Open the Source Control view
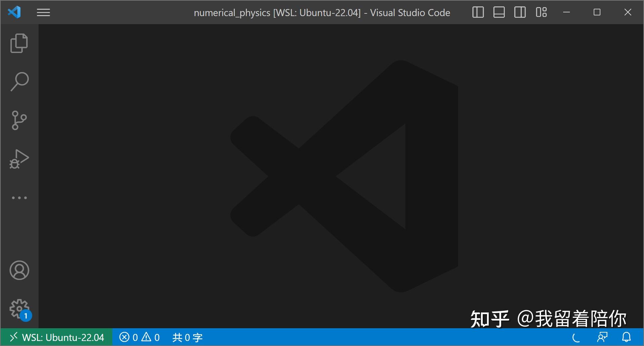 click(x=19, y=120)
